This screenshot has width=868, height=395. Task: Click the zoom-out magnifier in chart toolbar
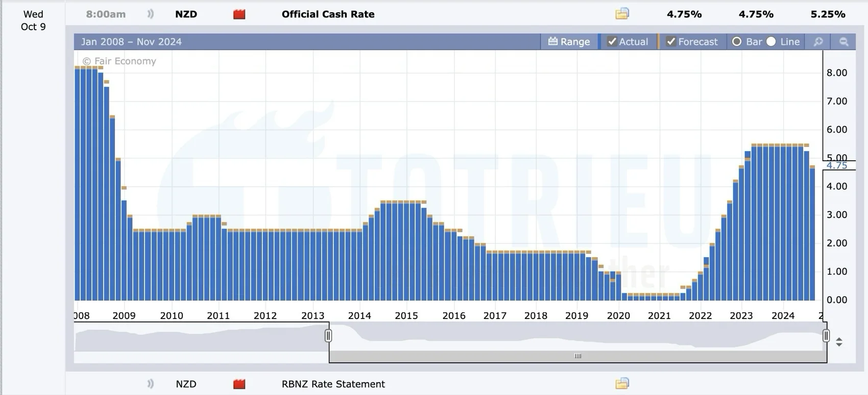[843, 42]
